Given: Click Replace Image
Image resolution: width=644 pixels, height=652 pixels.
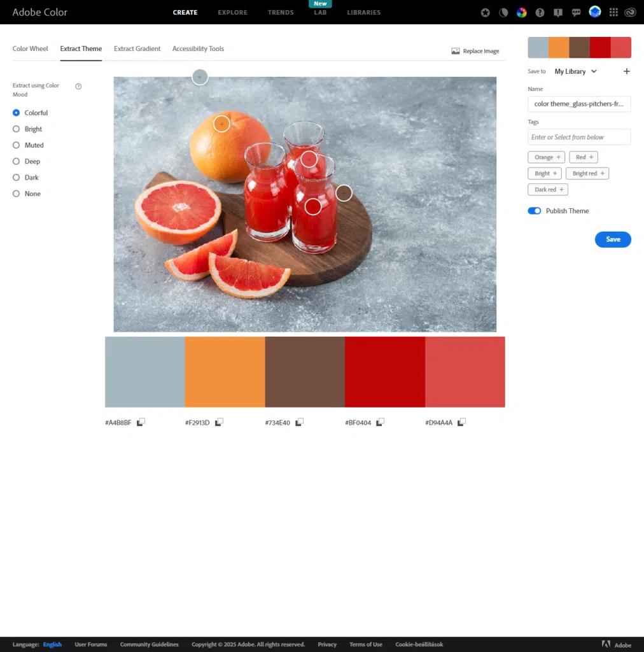Looking at the screenshot, I should pos(475,51).
